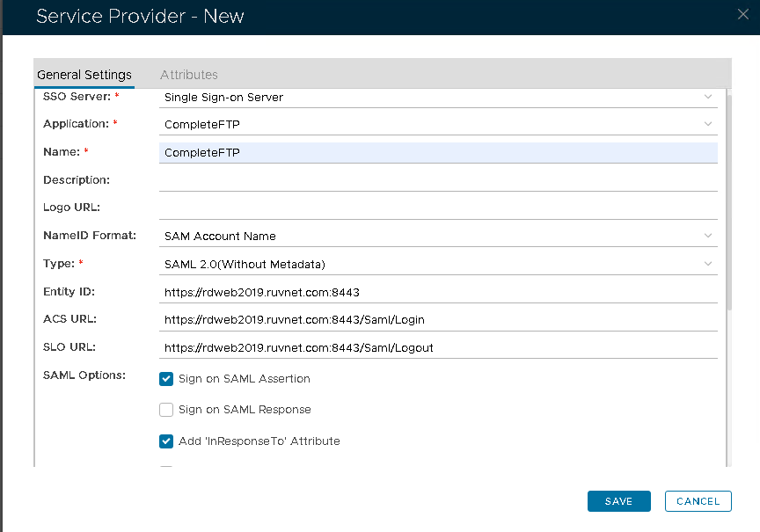760x532 pixels.
Task: Expand the SSO Server dropdown
Action: click(x=438, y=97)
